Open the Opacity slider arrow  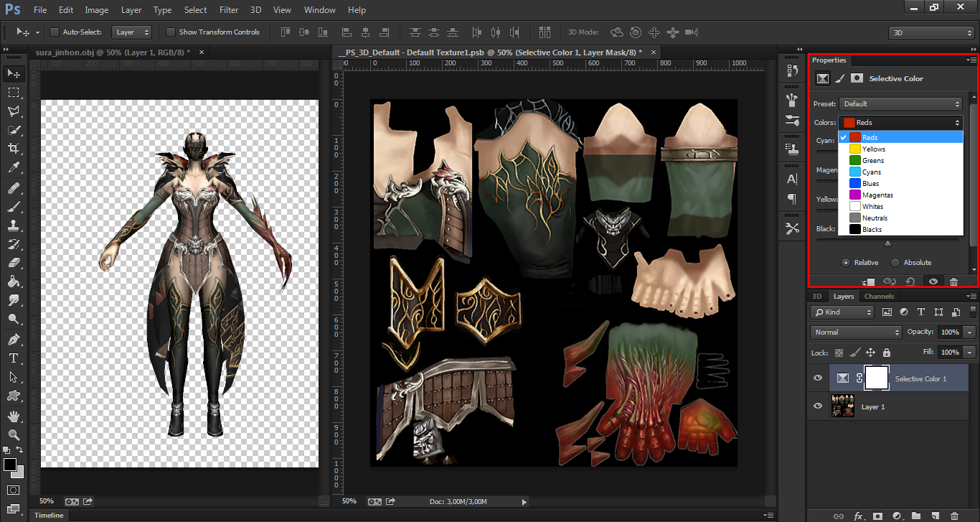pyautogui.click(x=970, y=332)
